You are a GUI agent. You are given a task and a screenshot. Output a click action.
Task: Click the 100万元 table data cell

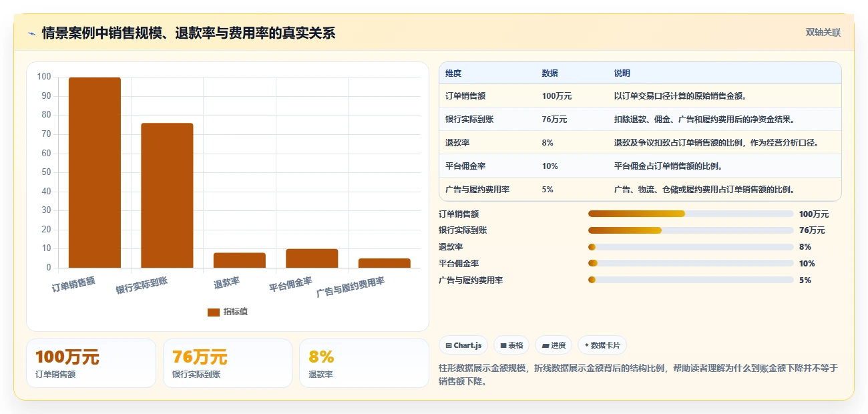(557, 96)
